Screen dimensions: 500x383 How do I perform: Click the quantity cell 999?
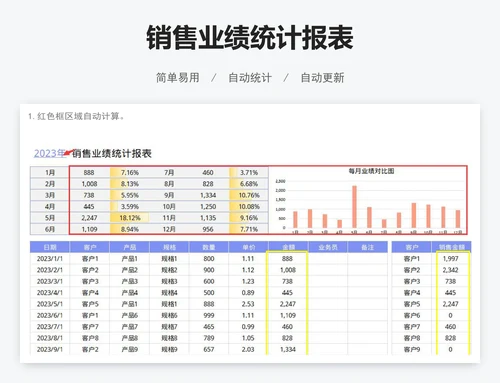[209, 315]
